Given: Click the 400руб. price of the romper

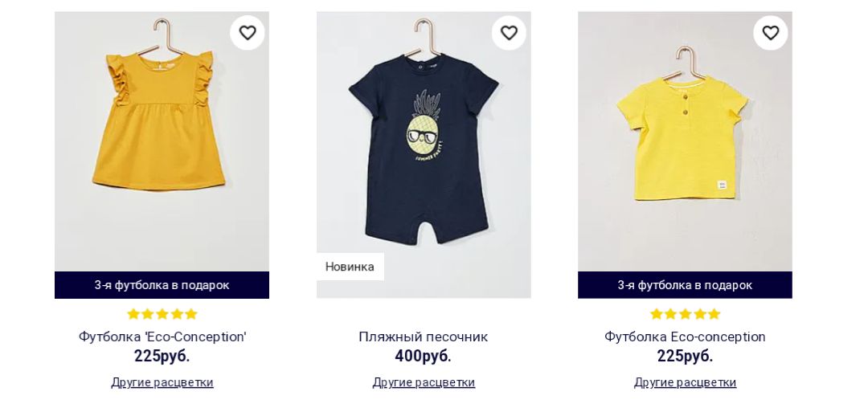Looking at the screenshot, I should 424,357.
